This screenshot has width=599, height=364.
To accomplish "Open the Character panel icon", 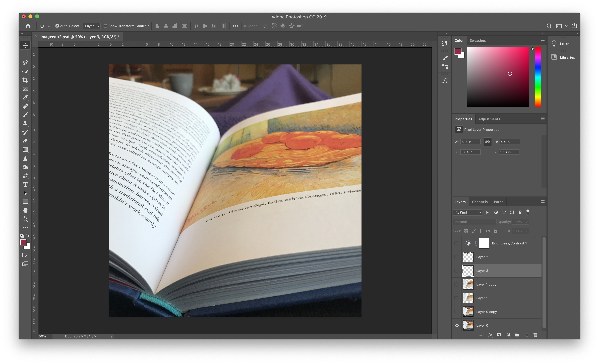I will click(445, 80).
